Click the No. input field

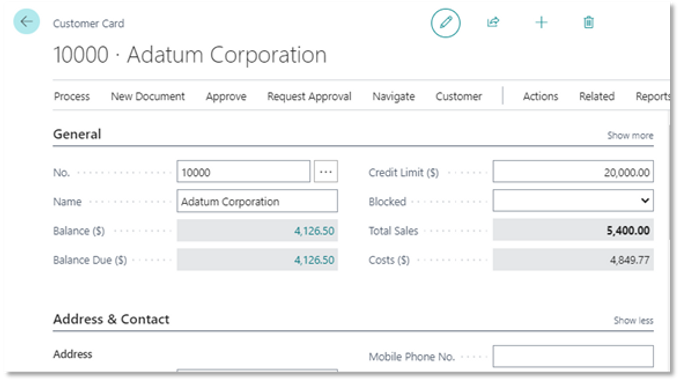[243, 172]
